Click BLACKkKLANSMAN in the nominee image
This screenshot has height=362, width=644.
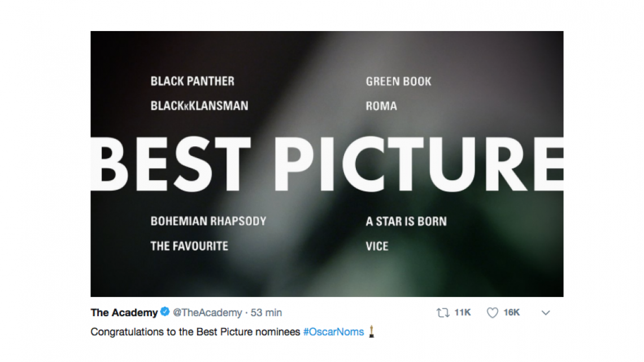(199, 105)
